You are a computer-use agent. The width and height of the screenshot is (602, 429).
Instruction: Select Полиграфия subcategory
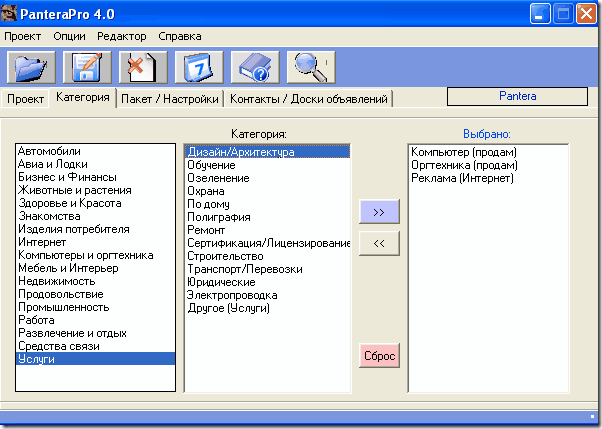pos(268,217)
